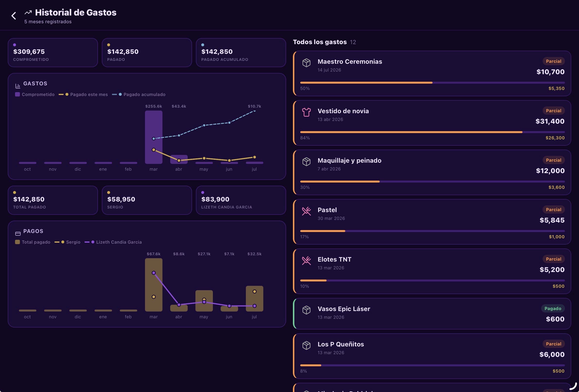The height and width of the screenshot is (392, 579).
Task: Click the Parcial badge on Los P Queñitos
Action: click(x=554, y=344)
